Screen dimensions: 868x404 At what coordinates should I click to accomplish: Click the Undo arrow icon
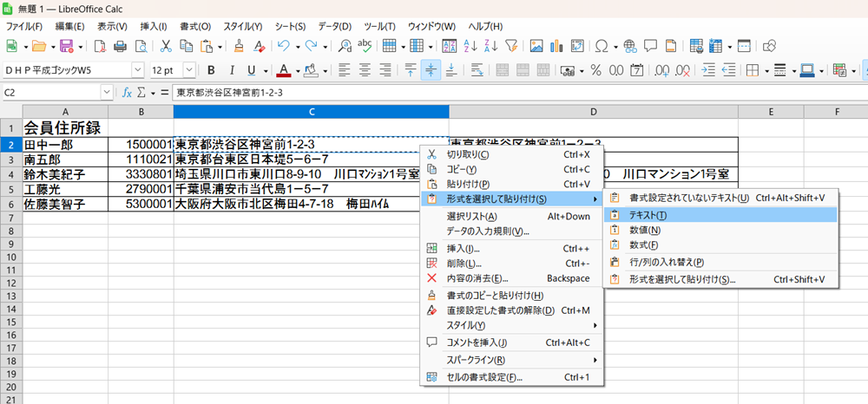point(284,47)
